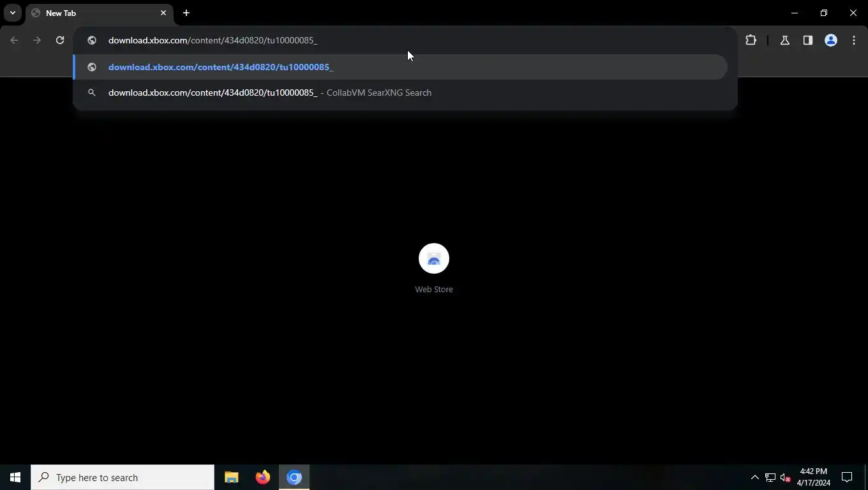
Task: Restore down the Chrome window
Action: click(x=824, y=13)
